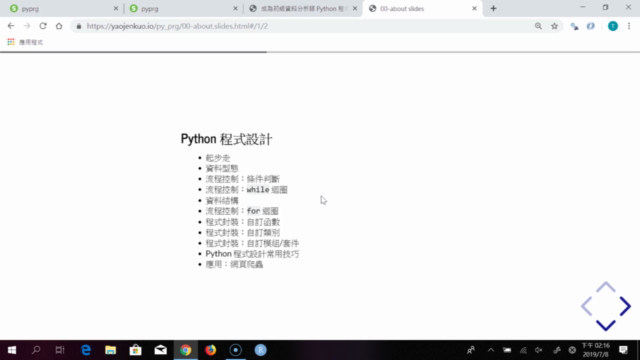Go to previous slide with left arrow

tap(587, 306)
